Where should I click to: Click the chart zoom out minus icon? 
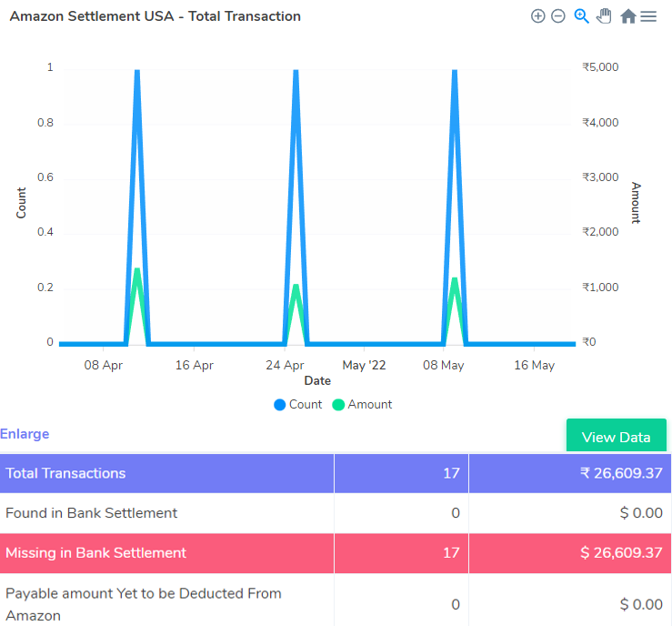point(558,16)
